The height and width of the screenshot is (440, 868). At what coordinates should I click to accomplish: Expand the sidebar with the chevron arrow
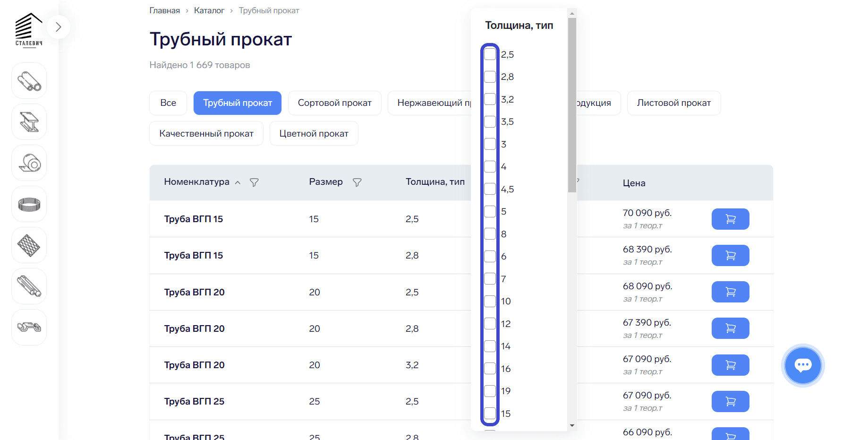(x=58, y=27)
